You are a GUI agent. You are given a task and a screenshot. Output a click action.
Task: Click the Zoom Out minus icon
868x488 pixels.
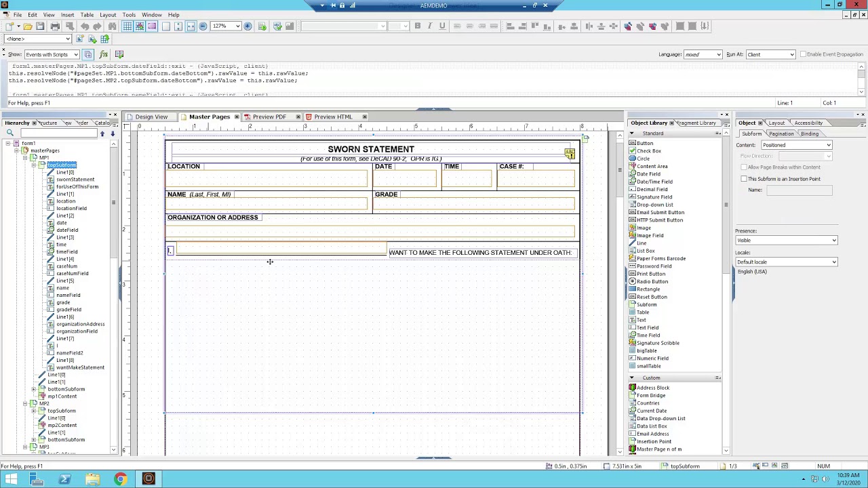[203, 26]
